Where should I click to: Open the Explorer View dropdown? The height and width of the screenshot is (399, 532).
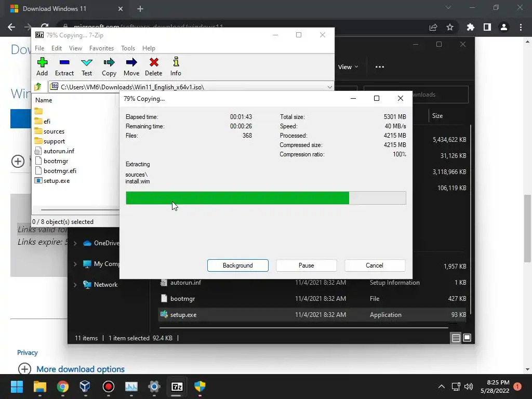point(348,67)
